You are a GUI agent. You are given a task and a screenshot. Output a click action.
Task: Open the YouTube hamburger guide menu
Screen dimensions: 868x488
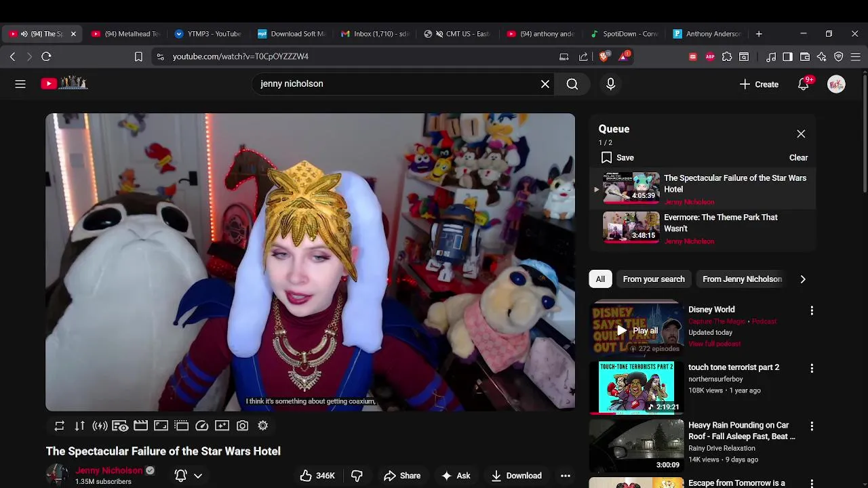tap(20, 84)
